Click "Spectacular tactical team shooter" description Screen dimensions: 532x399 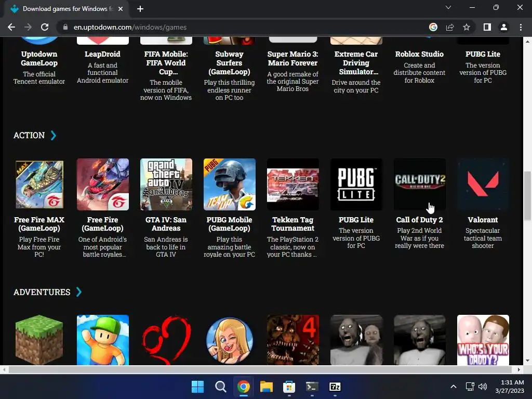tap(483, 238)
